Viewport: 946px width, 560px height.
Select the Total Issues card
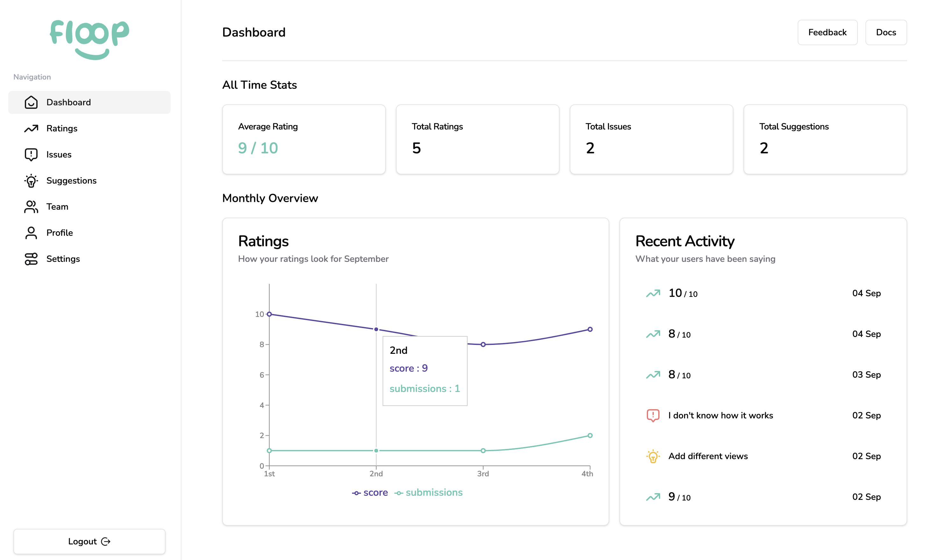[651, 139]
